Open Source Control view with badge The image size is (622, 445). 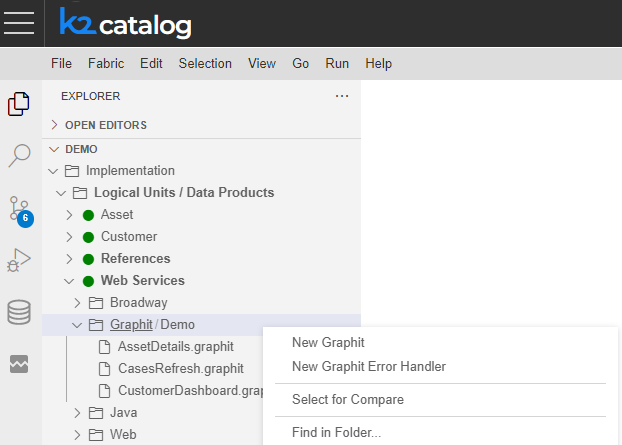[19, 210]
